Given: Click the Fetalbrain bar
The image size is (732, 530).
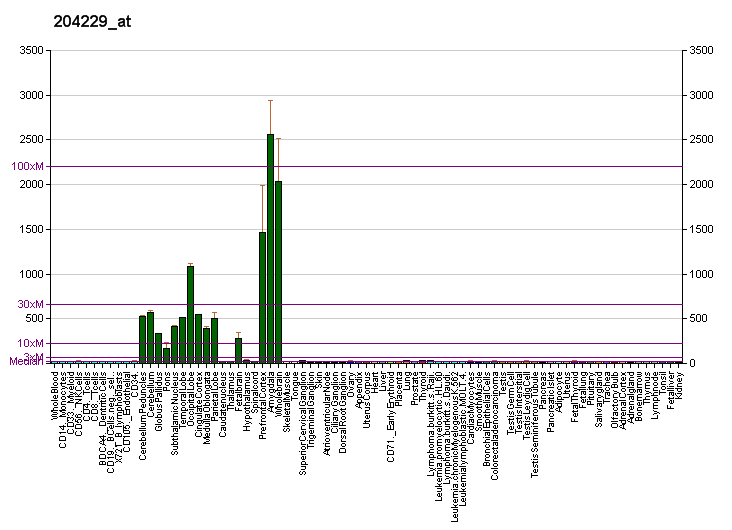Looking at the screenshot, I should [x=238, y=350].
